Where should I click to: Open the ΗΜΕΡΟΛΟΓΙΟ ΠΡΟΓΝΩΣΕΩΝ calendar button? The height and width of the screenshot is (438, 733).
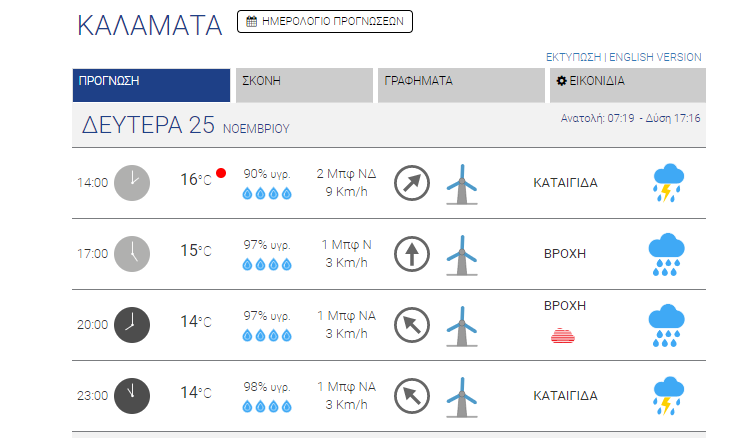324,22
